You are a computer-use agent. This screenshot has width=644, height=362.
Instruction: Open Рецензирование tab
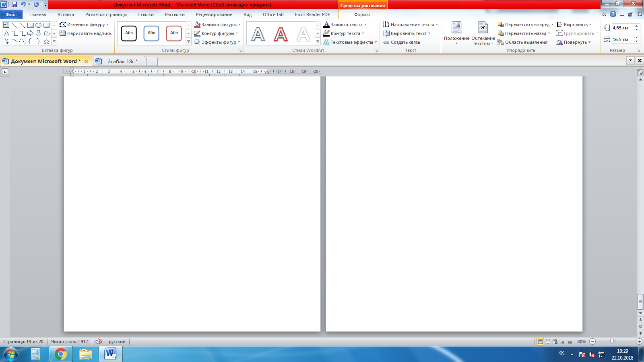(x=214, y=14)
